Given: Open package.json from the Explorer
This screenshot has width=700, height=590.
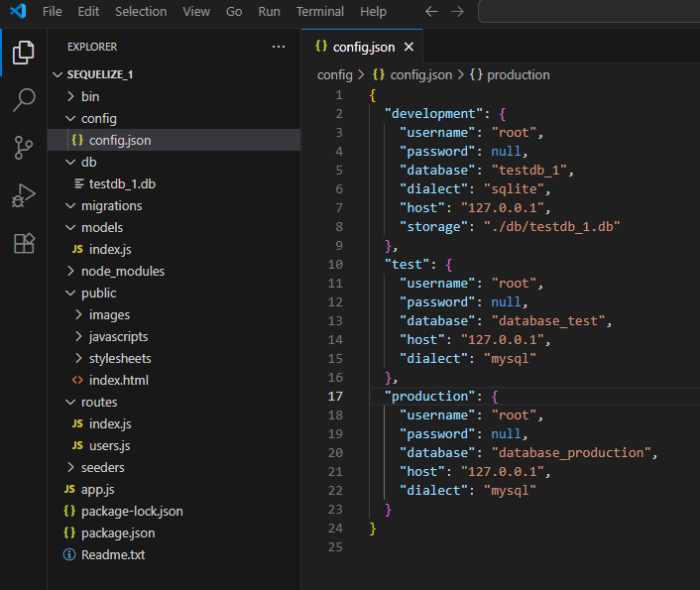Looking at the screenshot, I should (175, 532).
